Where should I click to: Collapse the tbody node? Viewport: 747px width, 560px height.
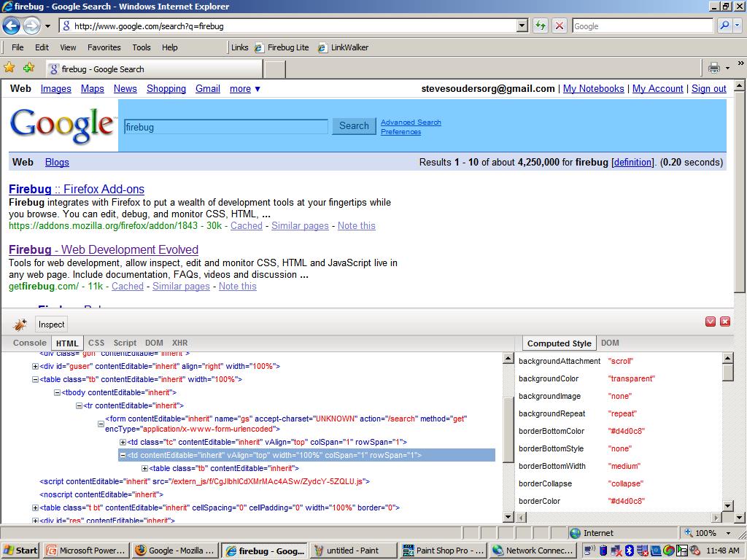click(57, 393)
